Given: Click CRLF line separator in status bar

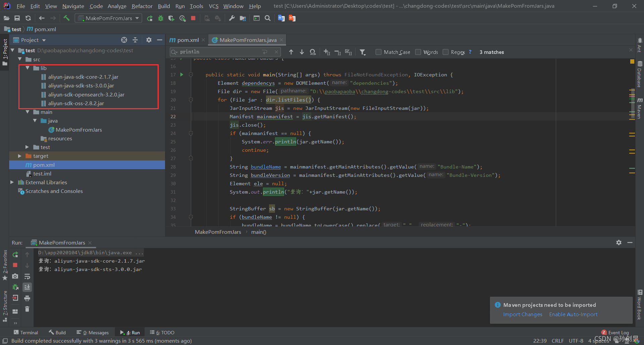Looking at the screenshot, I should click(x=557, y=341).
